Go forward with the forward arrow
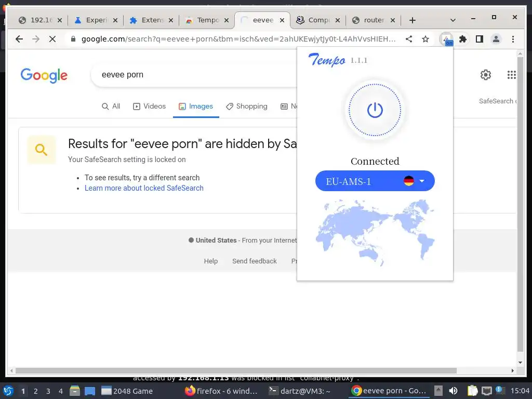Viewport: 532px width, 399px height. coord(36,39)
